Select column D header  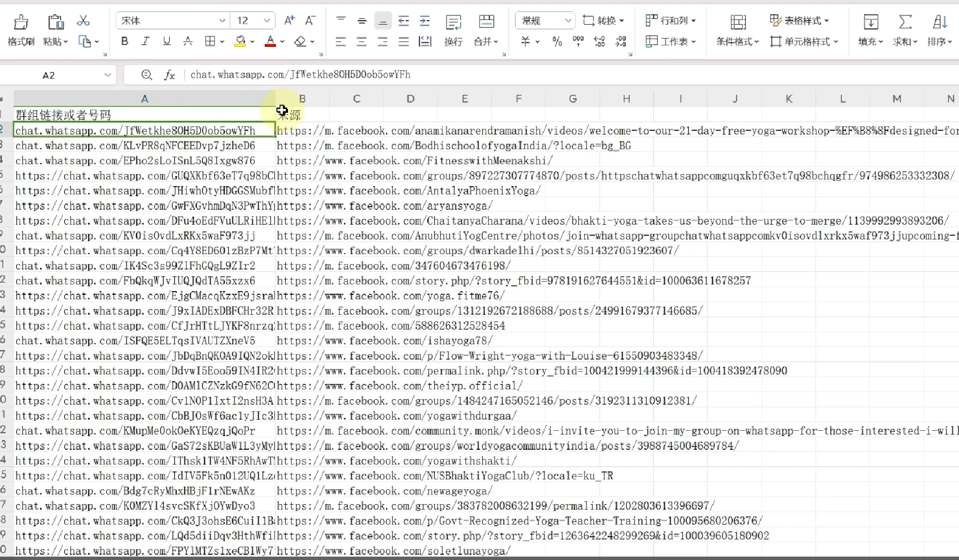point(410,99)
